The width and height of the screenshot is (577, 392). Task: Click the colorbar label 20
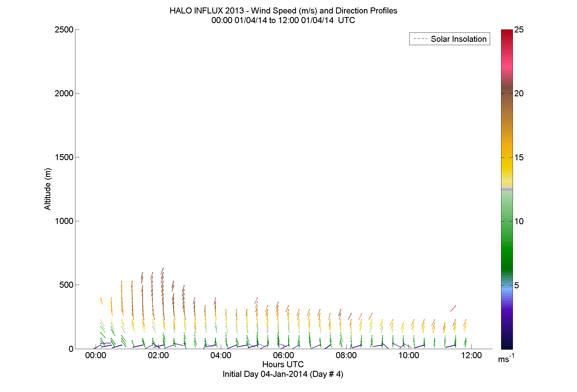click(519, 93)
